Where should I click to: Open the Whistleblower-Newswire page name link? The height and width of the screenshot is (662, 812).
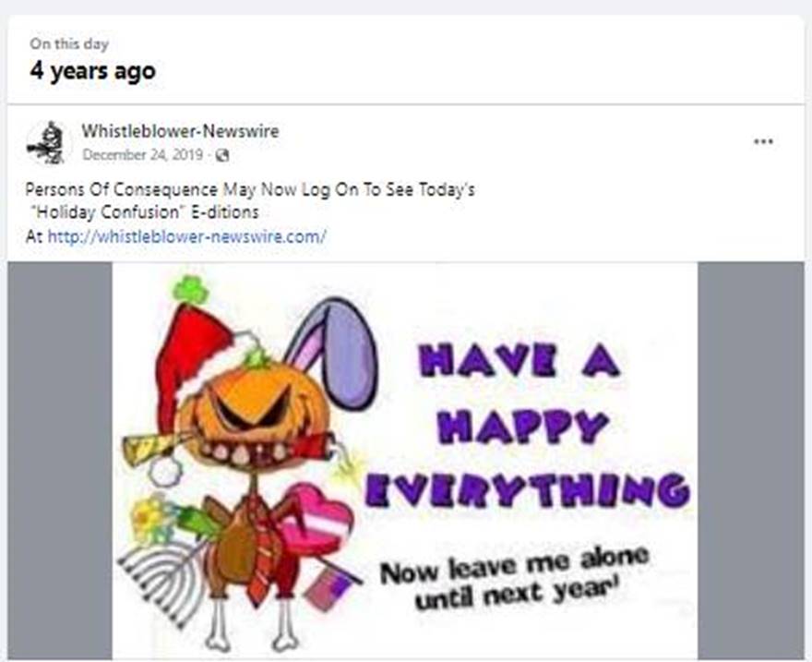(180, 131)
